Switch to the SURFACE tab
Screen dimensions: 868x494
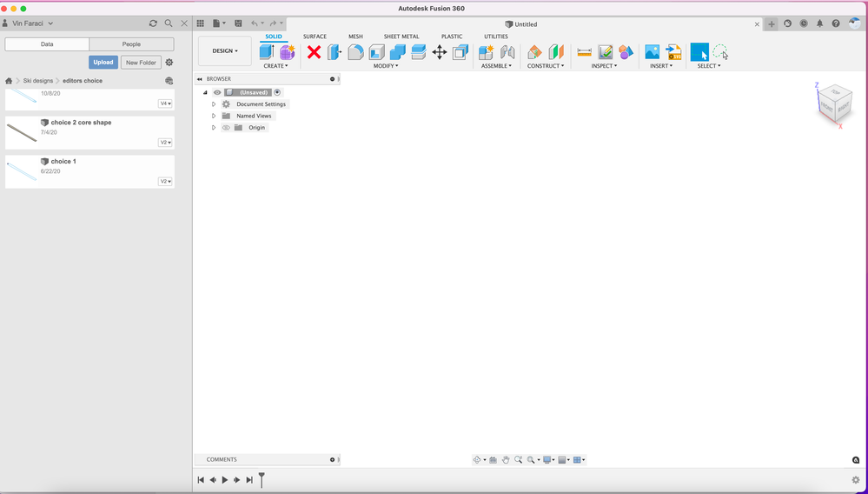click(x=315, y=37)
